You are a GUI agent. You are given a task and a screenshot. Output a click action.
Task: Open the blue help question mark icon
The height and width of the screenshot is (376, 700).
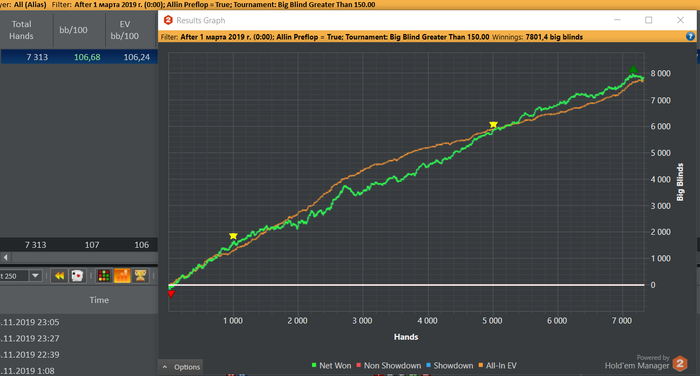tap(690, 37)
